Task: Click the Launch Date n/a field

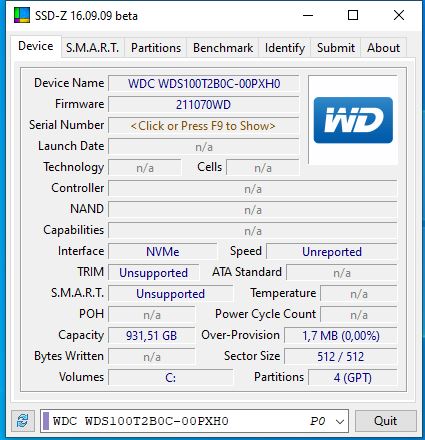Action: click(x=203, y=147)
